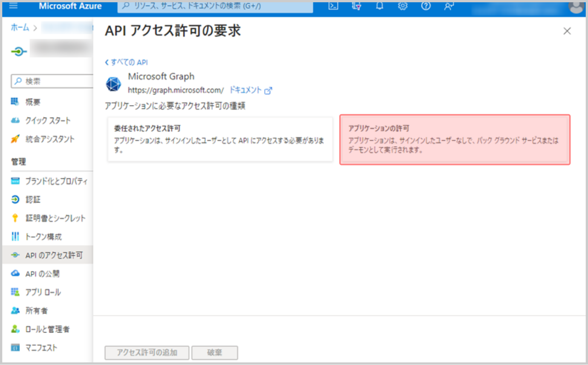The image size is (588, 365).
Task: Click the help question mark icon
Action: click(426, 6)
